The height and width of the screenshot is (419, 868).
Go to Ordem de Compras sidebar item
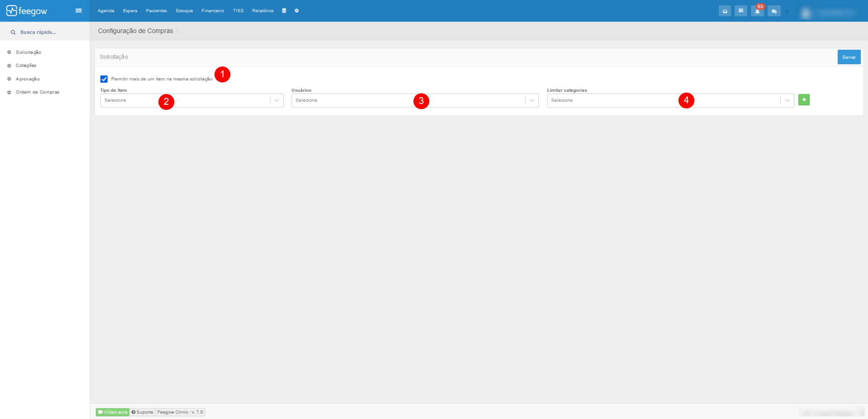[x=37, y=92]
